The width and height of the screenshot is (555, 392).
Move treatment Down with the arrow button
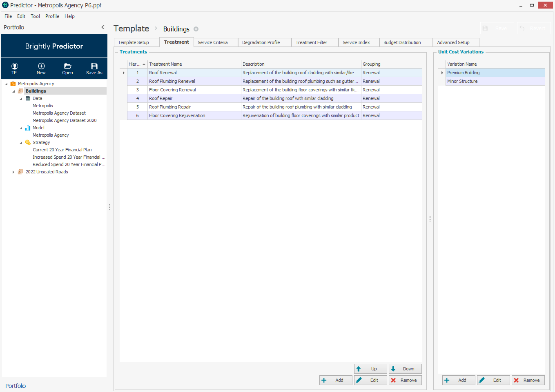coord(405,369)
